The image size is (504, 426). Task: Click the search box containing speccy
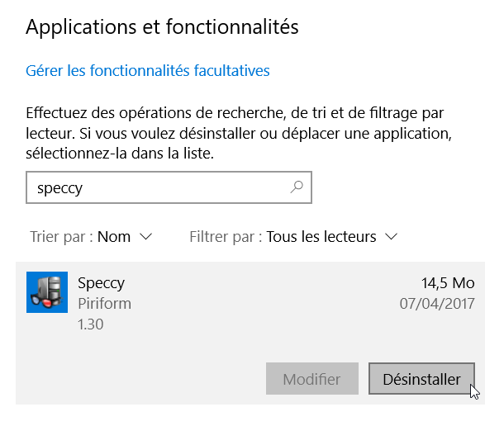(x=169, y=187)
